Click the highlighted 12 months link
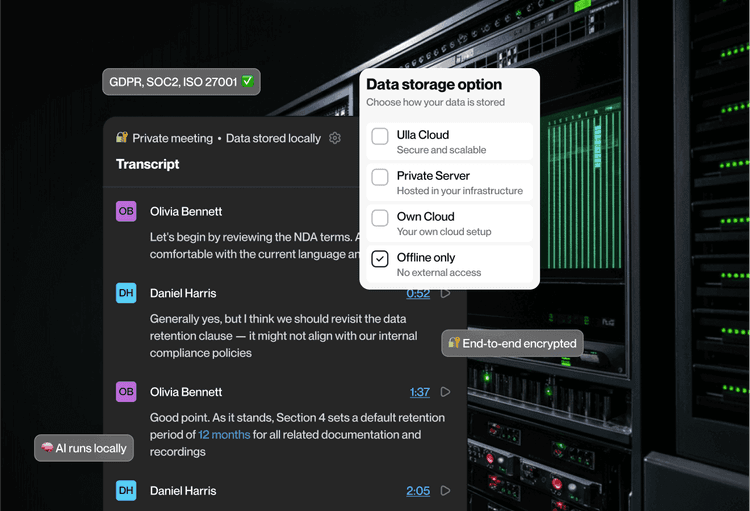Screen dimensions: 750x511 [x=224, y=435]
